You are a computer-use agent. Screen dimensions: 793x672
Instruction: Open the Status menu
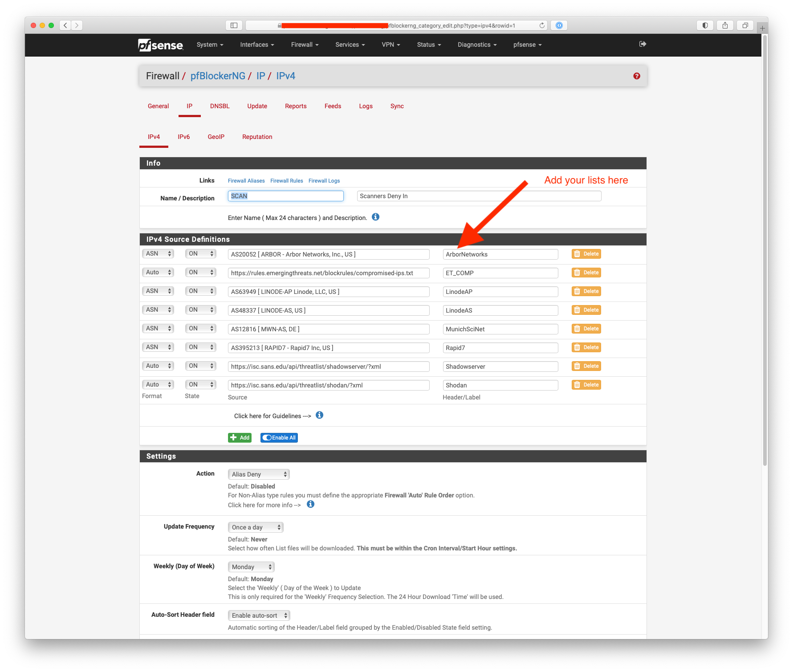coord(429,45)
